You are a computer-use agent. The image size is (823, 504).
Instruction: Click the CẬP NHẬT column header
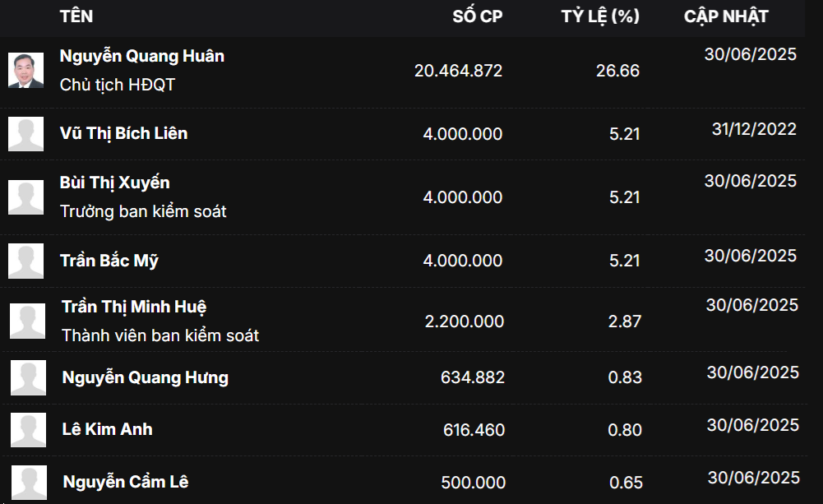[726, 16]
